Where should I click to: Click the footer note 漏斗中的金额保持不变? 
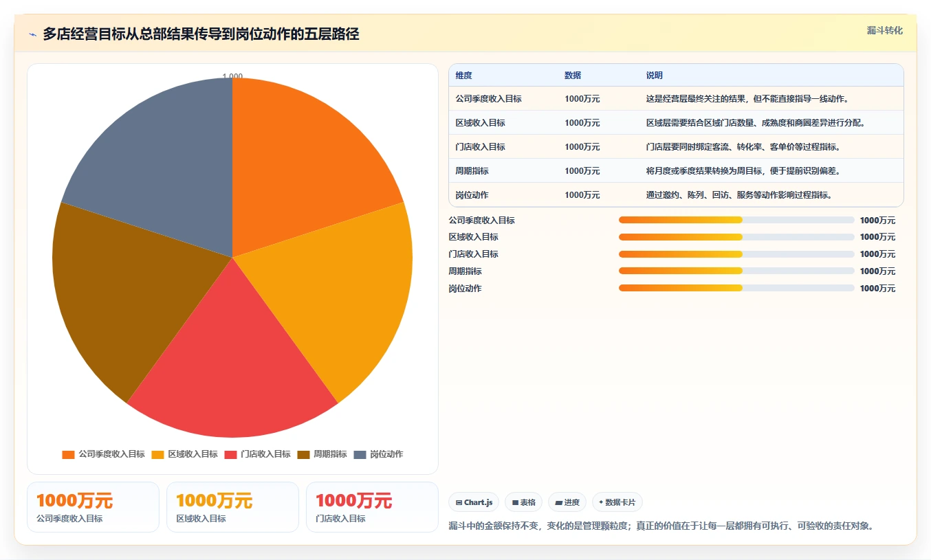pyautogui.click(x=661, y=526)
